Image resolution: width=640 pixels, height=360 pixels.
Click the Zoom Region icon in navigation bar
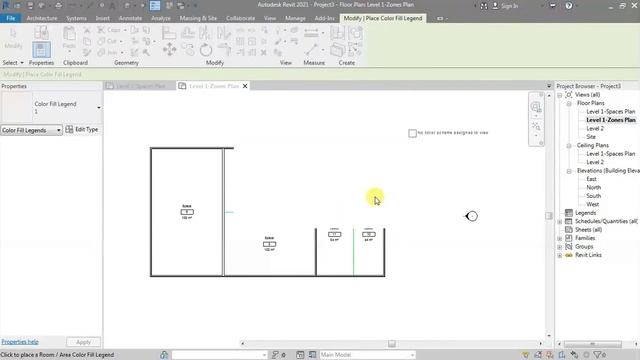pos(536,127)
